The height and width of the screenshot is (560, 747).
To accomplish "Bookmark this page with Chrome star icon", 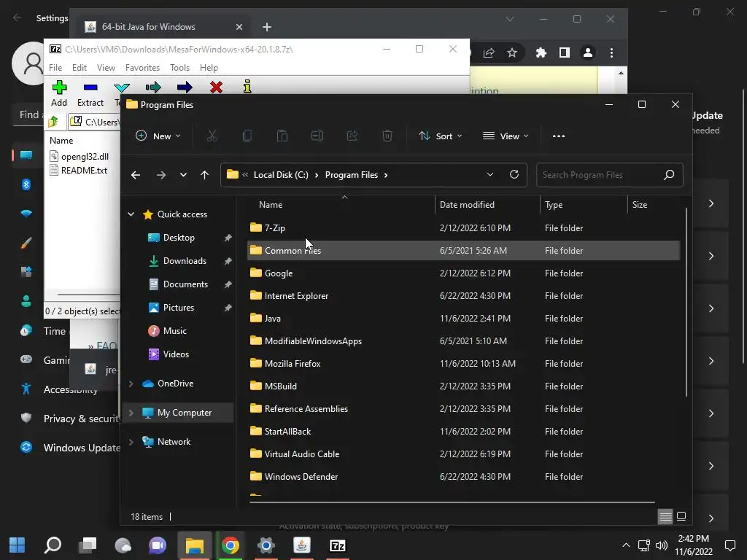I will (x=512, y=52).
